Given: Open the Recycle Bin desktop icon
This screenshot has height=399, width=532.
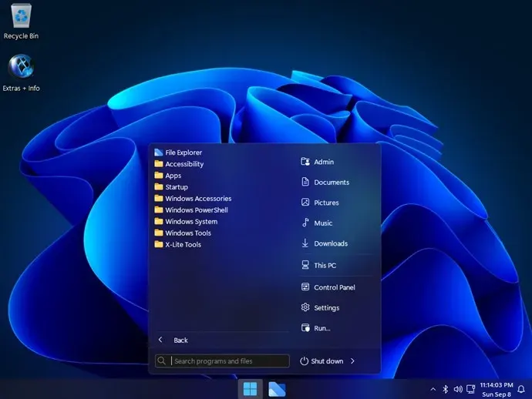Looking at the screenshot, I should 21,21.
